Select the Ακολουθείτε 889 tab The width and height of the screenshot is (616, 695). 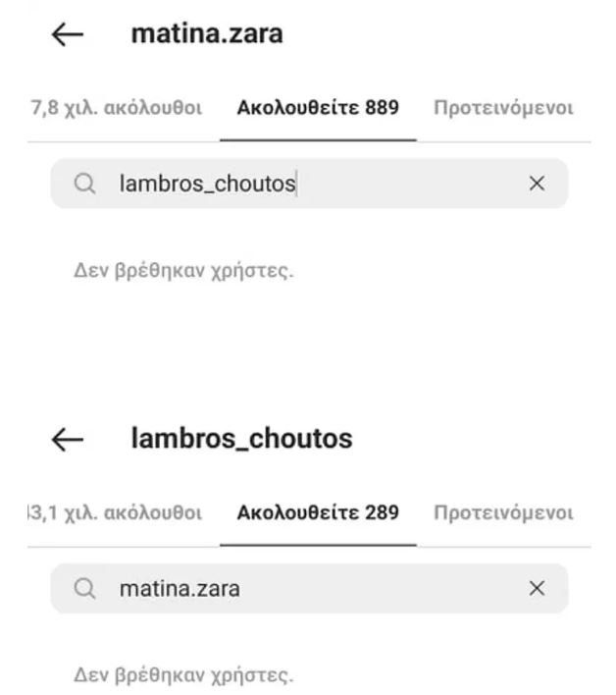(318, 108)
